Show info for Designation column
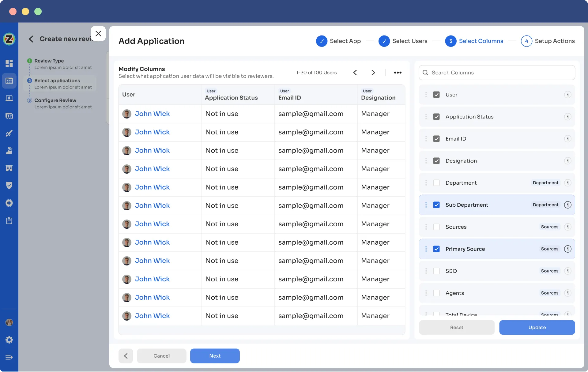588x372 pixels. (568, 161)
